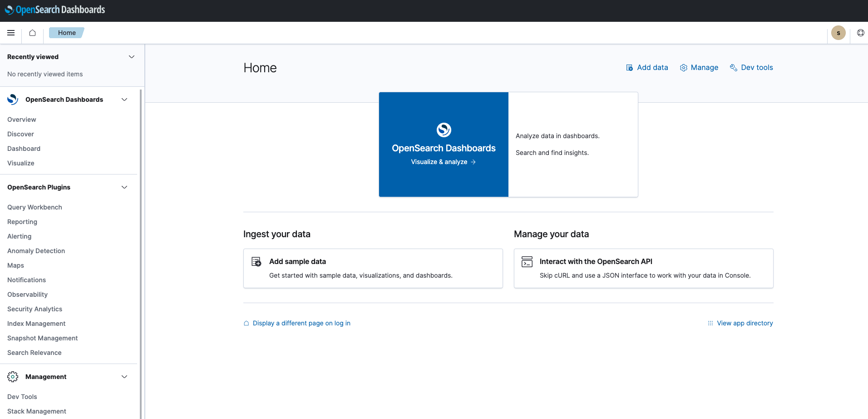Image resolution: width=868 pixels, height=419 pixels.
Task: Click the console icon on OpenSearch API card
Action: (527, 262)
